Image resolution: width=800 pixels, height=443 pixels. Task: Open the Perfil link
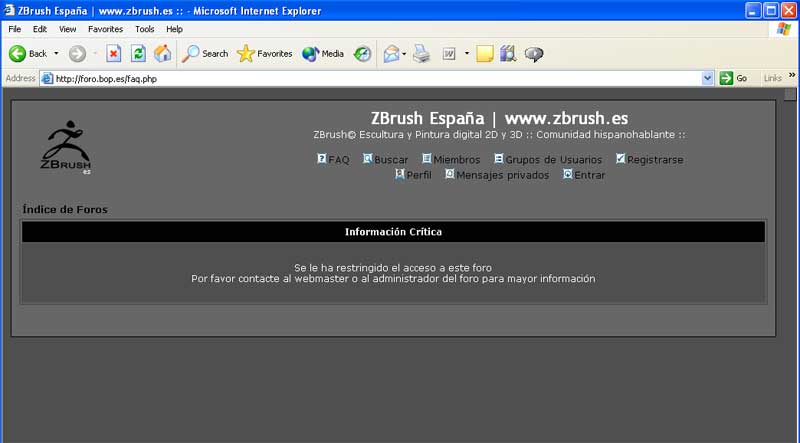pyautogui.click(x=419, y=175)
